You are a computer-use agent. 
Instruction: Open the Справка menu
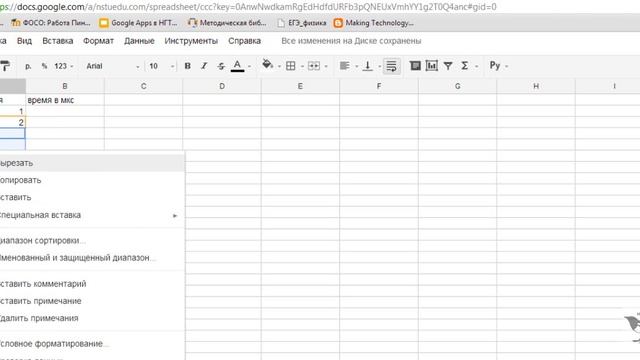(244, 41)
